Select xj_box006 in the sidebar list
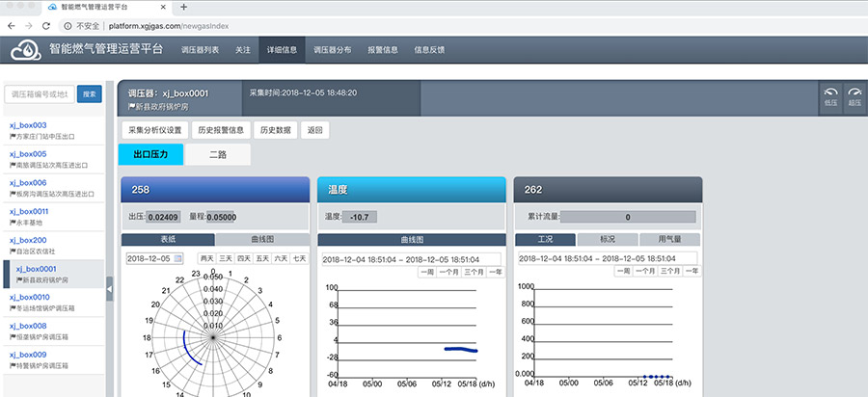 [x=54, y=188]
